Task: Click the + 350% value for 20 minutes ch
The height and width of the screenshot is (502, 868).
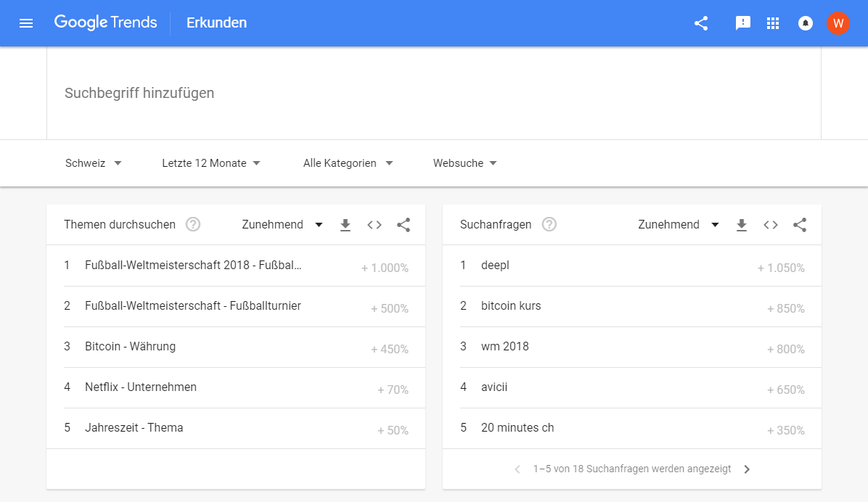Action: [x=785, y=431]
